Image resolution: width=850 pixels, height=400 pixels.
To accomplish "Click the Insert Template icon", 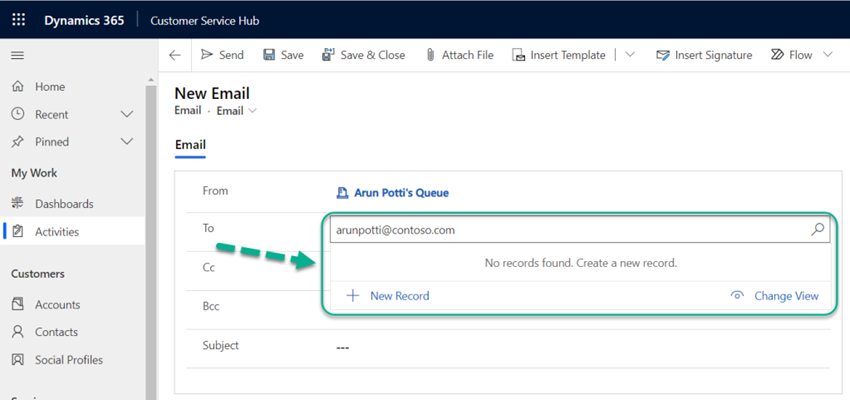I will click(x=519, y=55).
